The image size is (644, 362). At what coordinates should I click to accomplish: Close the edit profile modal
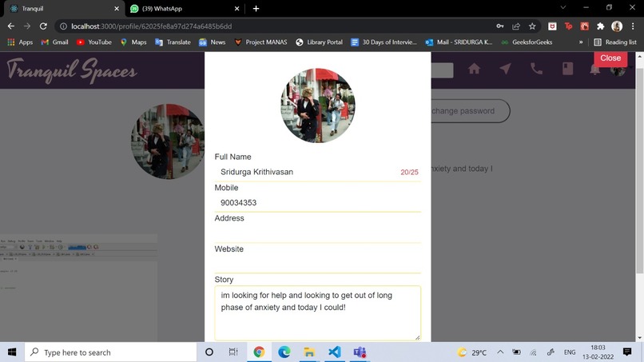610,58
